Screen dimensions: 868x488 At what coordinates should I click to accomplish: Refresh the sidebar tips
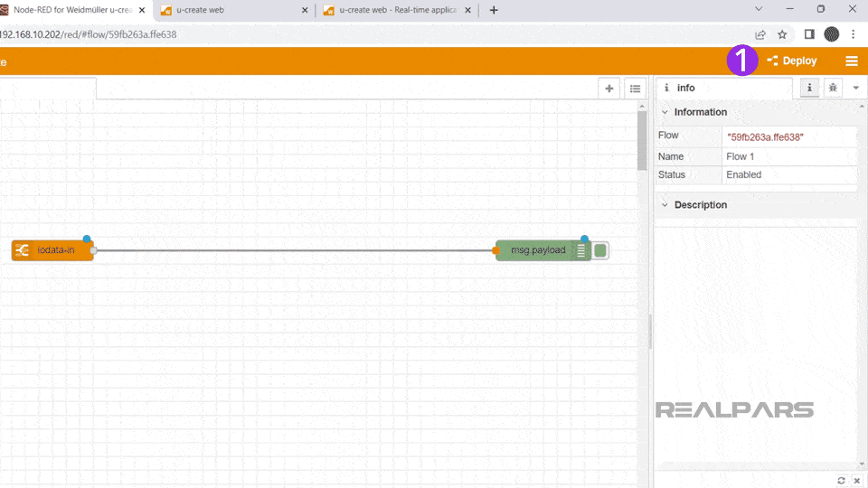tap(841, 480)
